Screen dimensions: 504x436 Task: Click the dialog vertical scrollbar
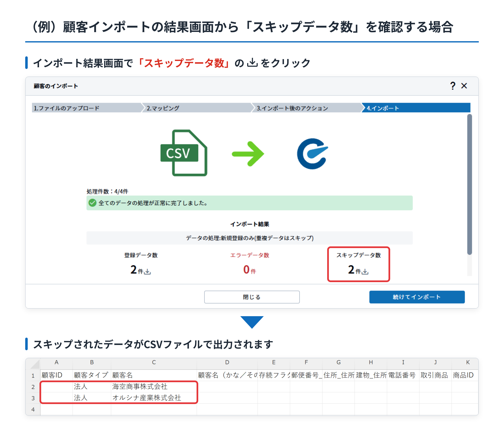pyautogui.click(x=470, y=185)
